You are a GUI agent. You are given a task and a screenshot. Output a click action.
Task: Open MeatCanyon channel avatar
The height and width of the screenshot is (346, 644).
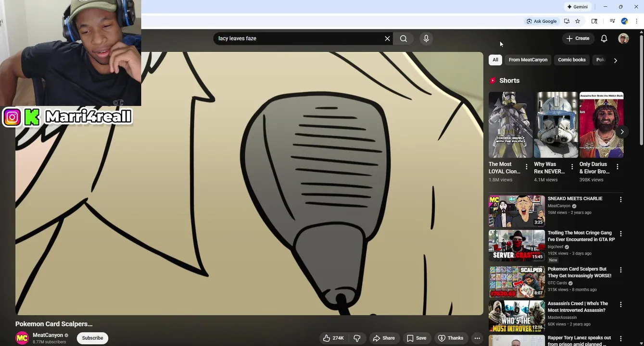pos(22,338)
